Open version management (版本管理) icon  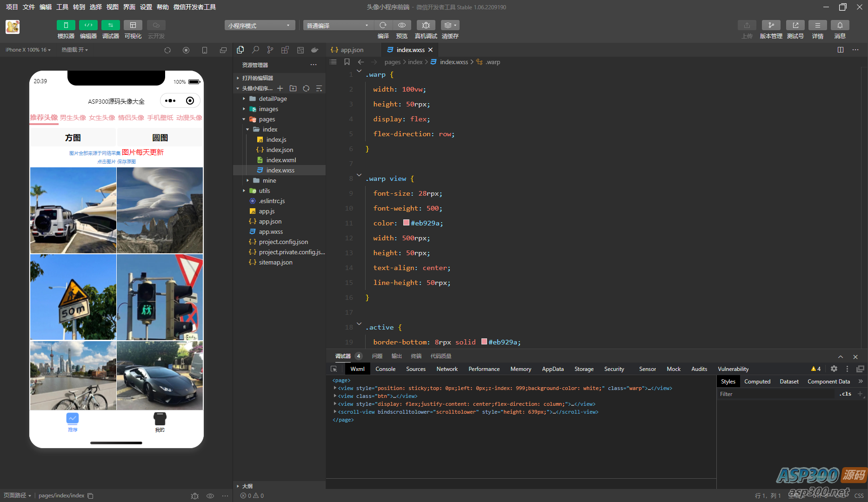[x=771, y=26]
